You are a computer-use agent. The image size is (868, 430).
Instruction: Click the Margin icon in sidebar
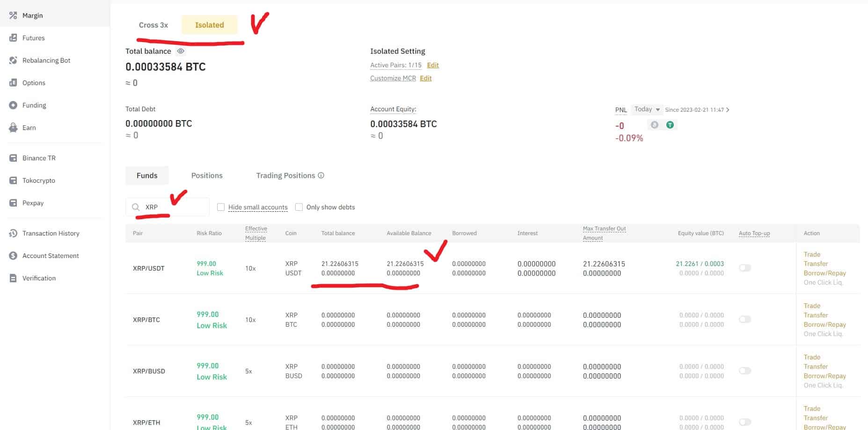(13, 15)
